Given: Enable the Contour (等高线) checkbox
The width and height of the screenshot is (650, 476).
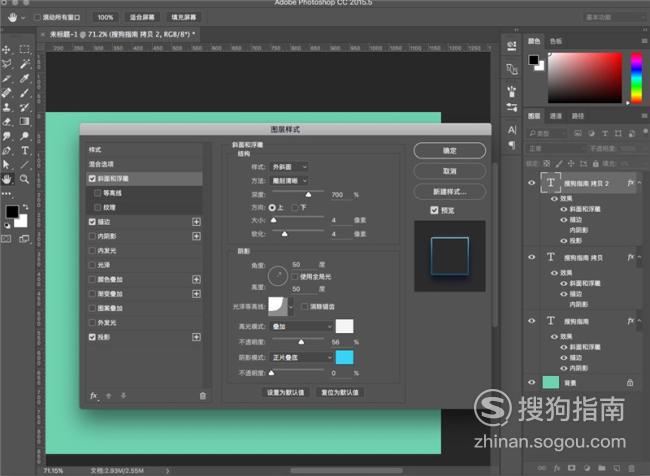Looking at the screenshot, I should (98, 193).
